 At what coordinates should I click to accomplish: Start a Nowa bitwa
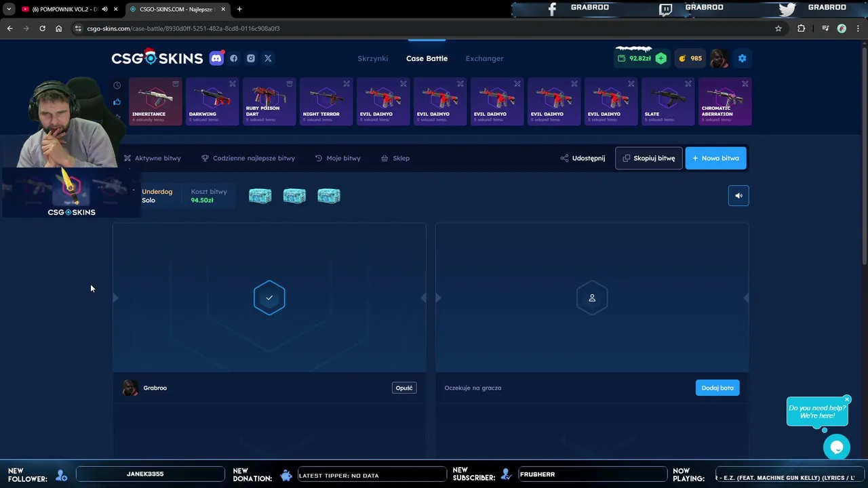(x=715, y=158)
